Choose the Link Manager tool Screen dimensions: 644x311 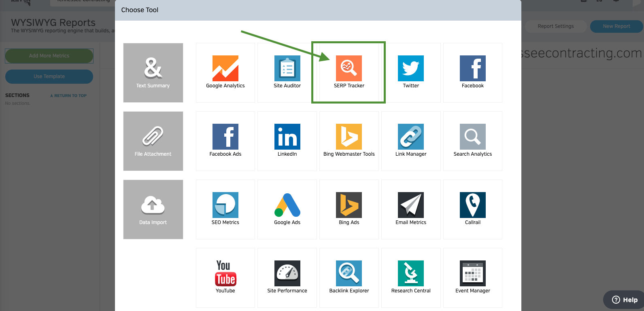411,141
